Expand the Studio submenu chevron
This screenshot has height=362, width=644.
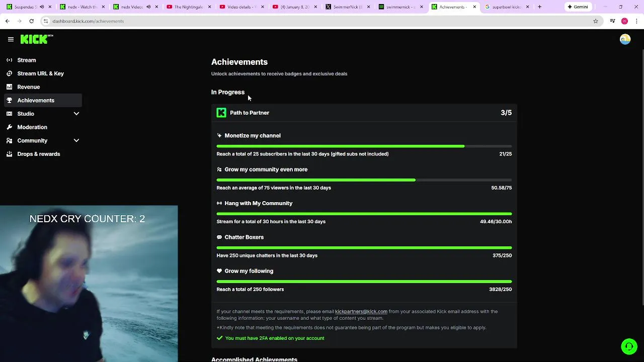[76, 114]
